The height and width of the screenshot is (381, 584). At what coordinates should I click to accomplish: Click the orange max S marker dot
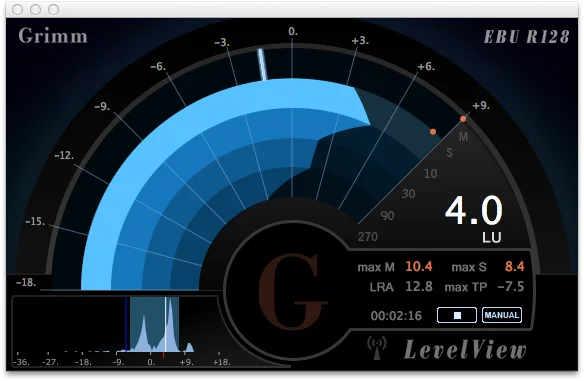point(433,132)
